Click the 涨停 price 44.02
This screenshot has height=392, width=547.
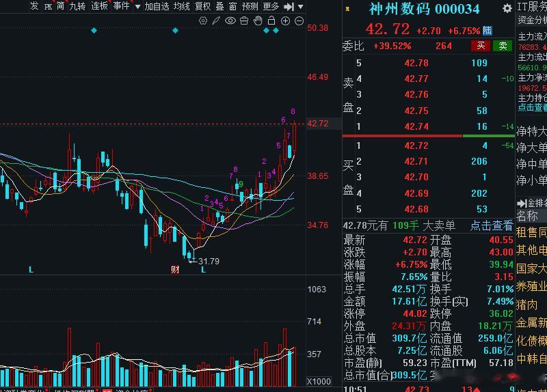pos(415,313)
